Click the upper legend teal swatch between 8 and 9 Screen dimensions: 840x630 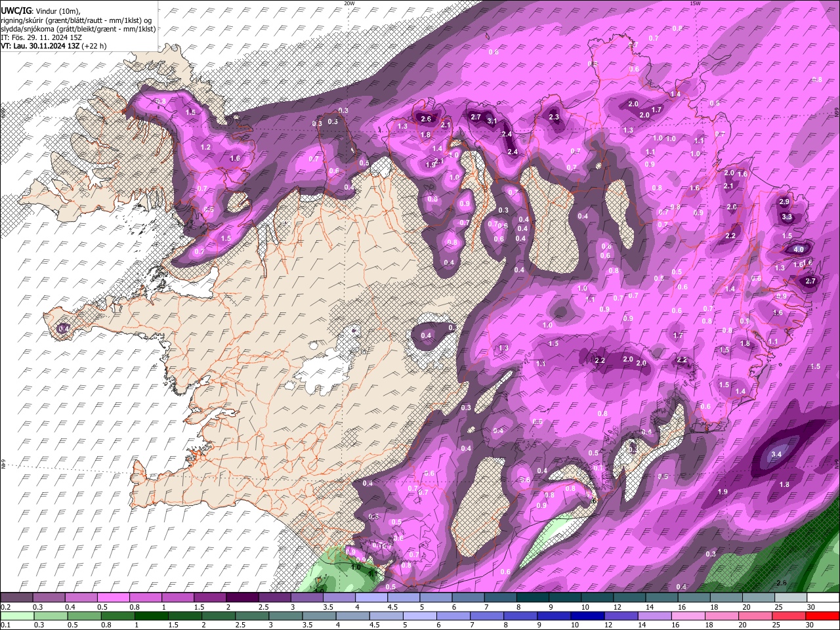(532, 598)
